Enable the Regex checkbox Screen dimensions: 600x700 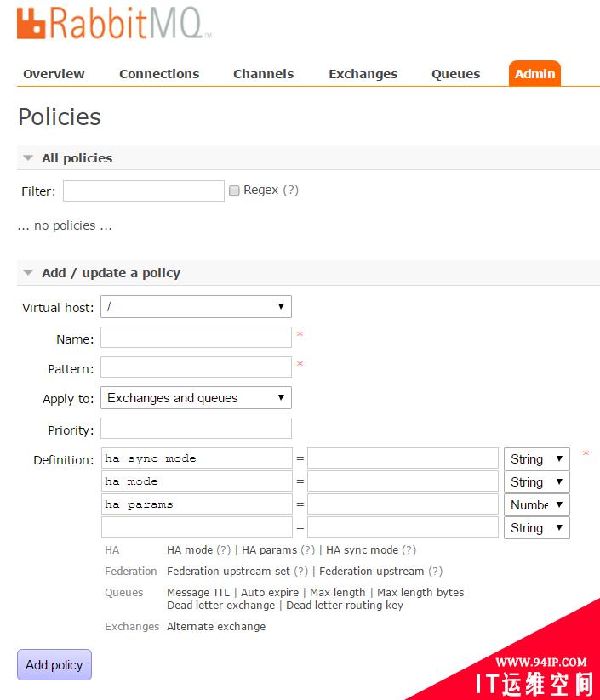234,191
